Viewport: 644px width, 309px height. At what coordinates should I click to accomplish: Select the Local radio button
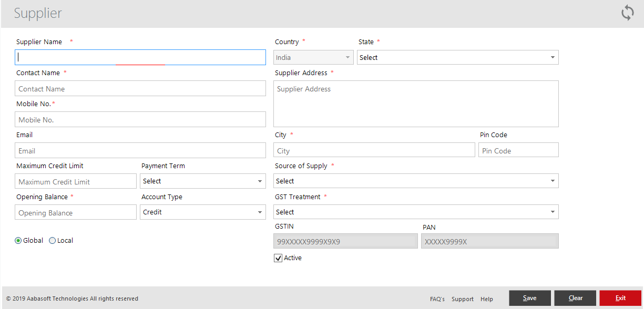click(x=52, y=240)
